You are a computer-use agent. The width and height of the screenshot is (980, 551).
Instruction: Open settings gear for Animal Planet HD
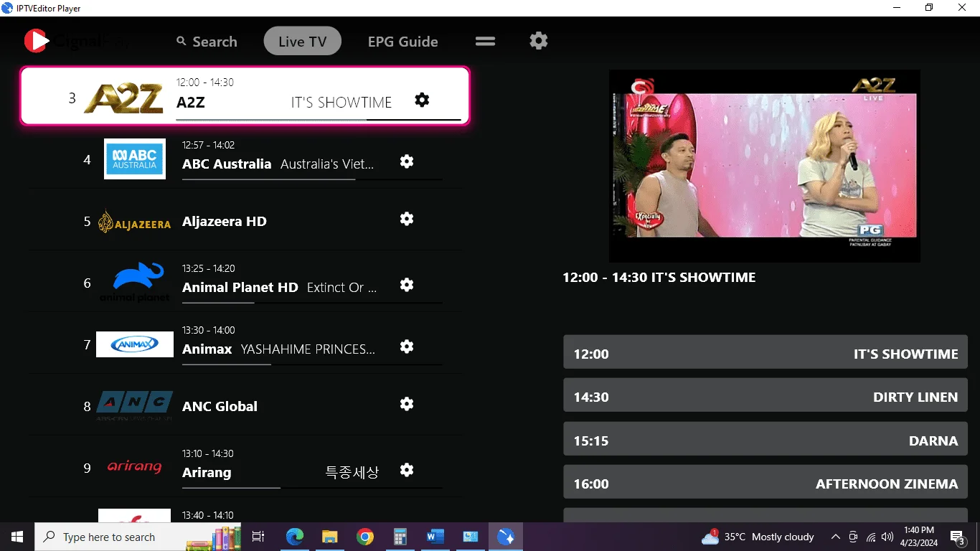click(x=407, y=285)
